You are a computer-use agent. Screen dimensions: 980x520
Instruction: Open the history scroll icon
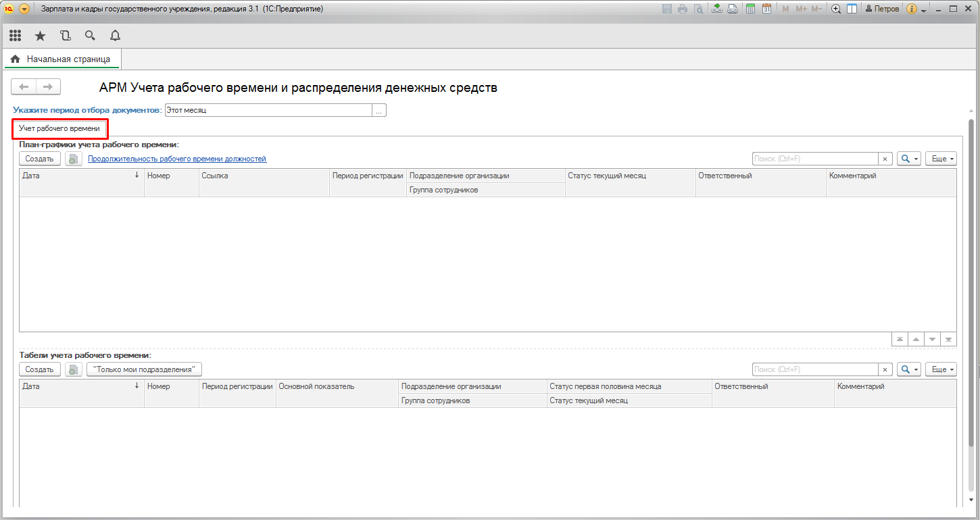tap(65, 36)
